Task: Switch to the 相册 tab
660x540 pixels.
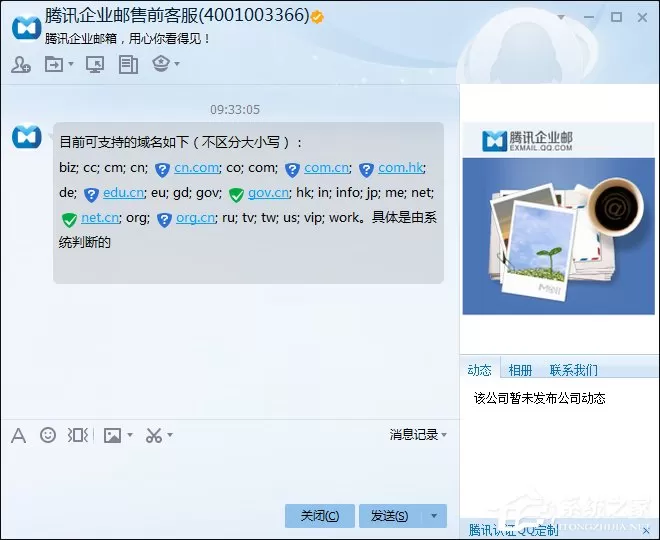Action: [x=520, y=370]
